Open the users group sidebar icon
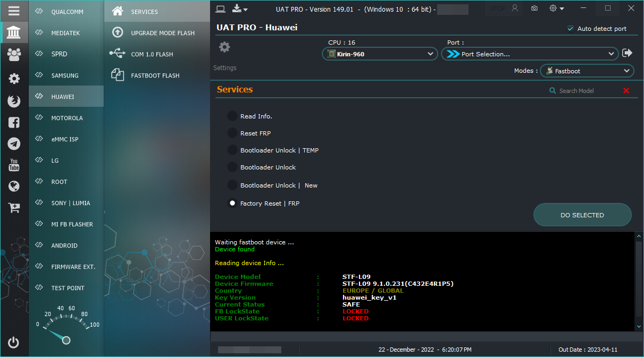The height and width of the screenshot is (357, 644). point(14,54)
